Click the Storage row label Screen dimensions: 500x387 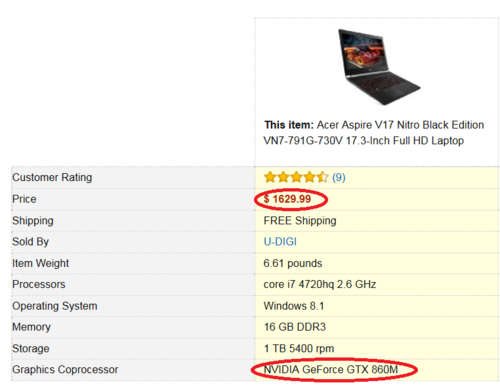tap(31, 349)
